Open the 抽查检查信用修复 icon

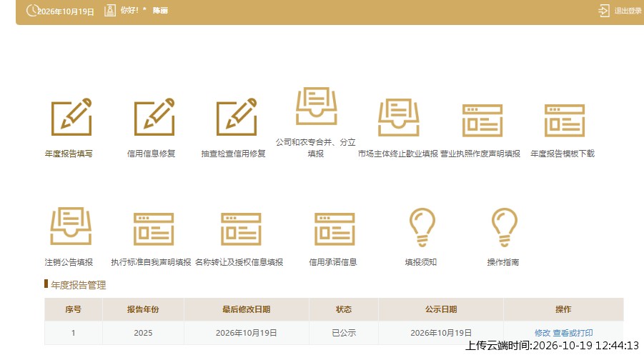pyautogui.click(x=237, y=117)
